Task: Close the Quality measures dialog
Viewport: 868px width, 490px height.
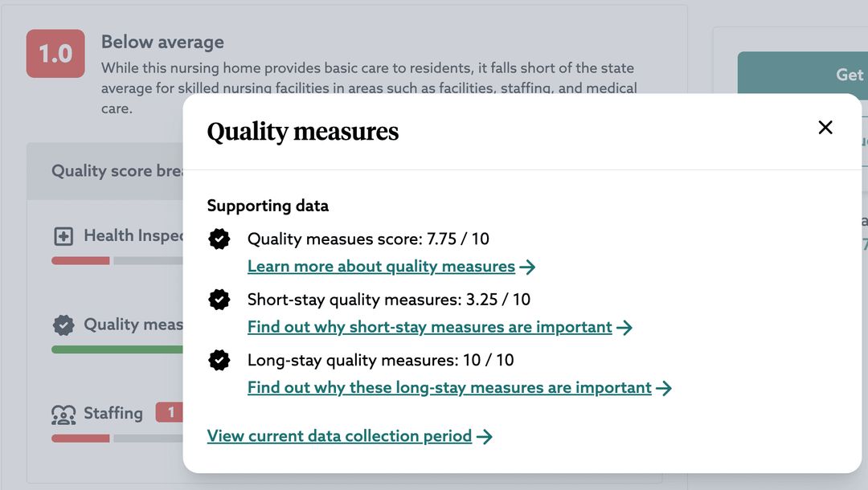Action: (825, 127)
